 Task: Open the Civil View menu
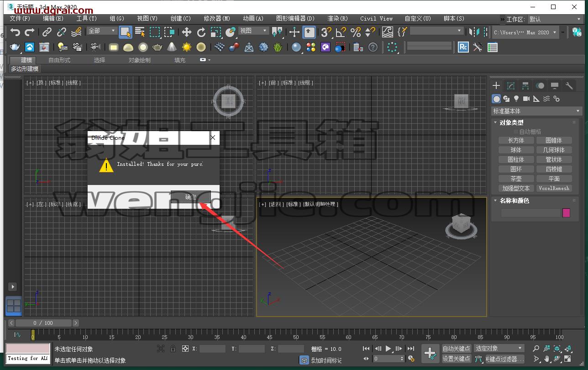376,19
